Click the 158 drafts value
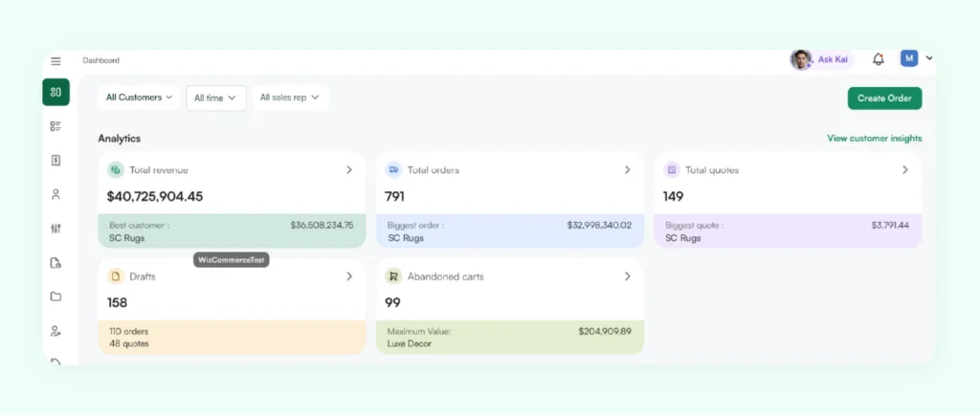This screenshot has width=980, height=415. click(117, 303)
